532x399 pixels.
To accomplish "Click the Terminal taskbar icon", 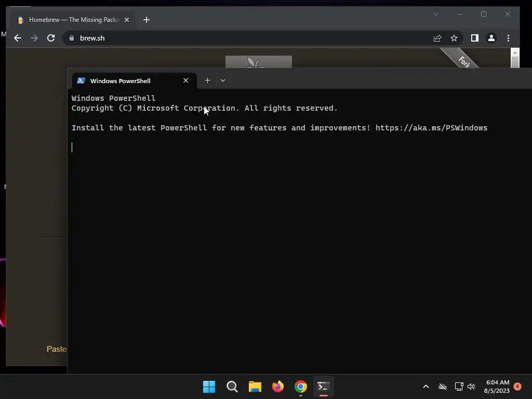I will tap(323, 387).
